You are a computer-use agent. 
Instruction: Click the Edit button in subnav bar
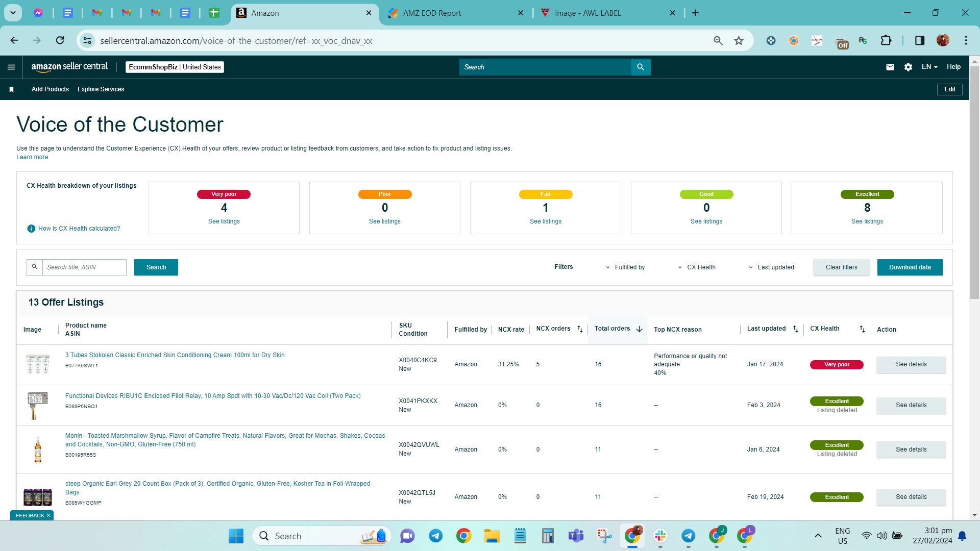pos(950,89)
